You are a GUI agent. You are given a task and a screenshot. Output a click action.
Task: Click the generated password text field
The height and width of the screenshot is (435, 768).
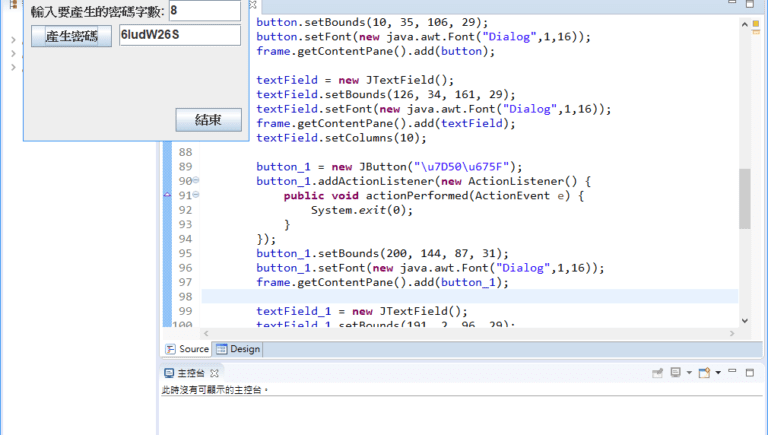180,35
